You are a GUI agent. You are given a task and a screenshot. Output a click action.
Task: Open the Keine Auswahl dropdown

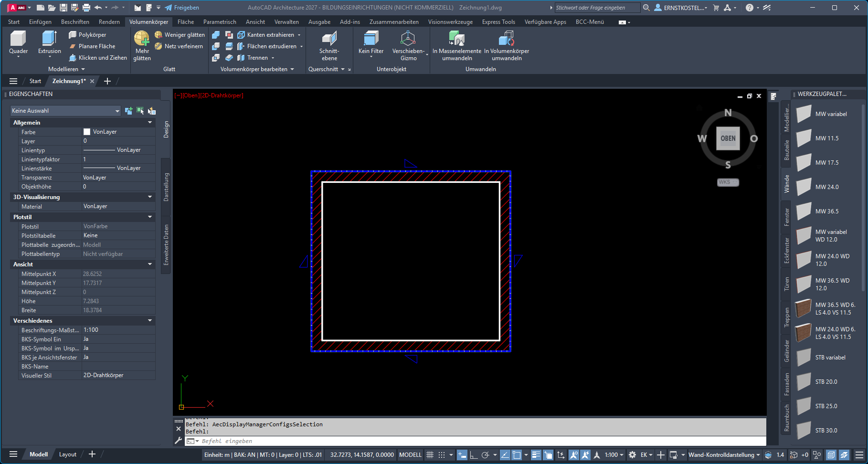[x=65, y=111]
